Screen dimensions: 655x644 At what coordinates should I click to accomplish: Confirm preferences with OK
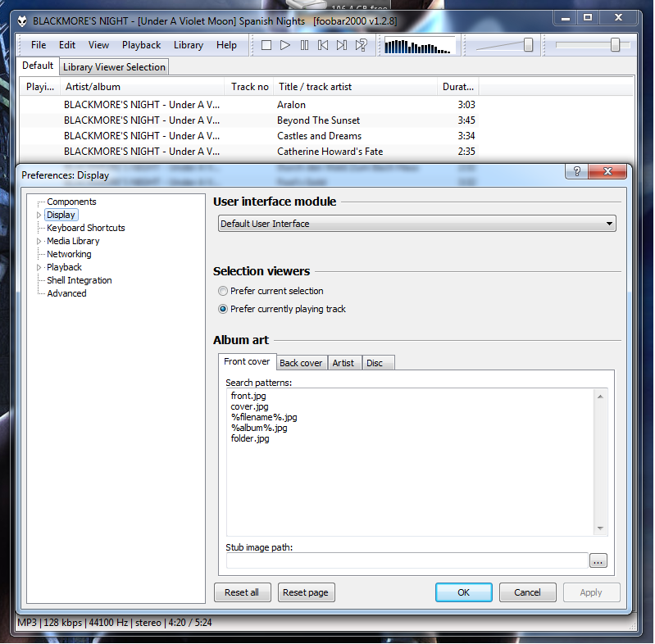tap(464, 592)
